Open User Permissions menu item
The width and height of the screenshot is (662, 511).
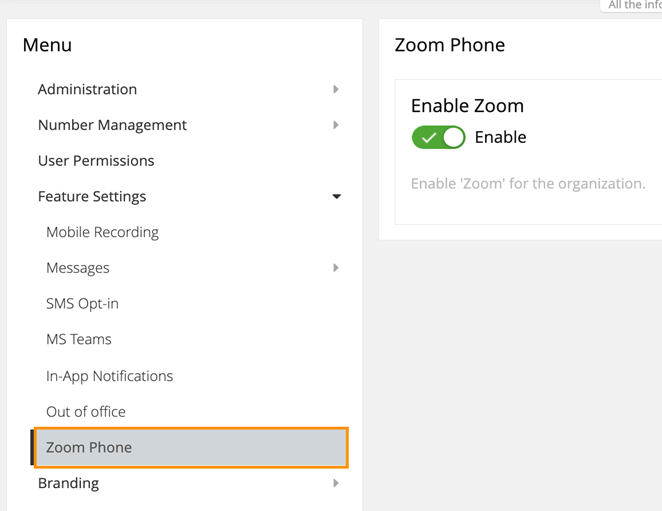click(x=96, y=161)
